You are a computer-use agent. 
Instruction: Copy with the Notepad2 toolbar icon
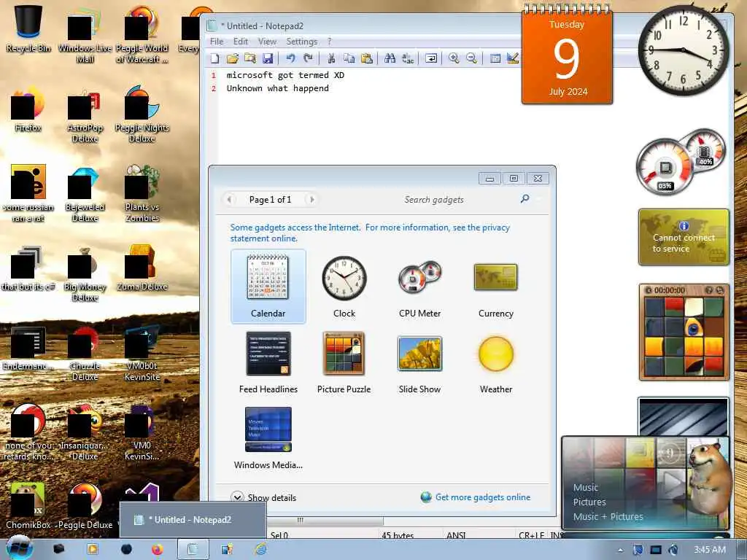[x=349, y=58]
